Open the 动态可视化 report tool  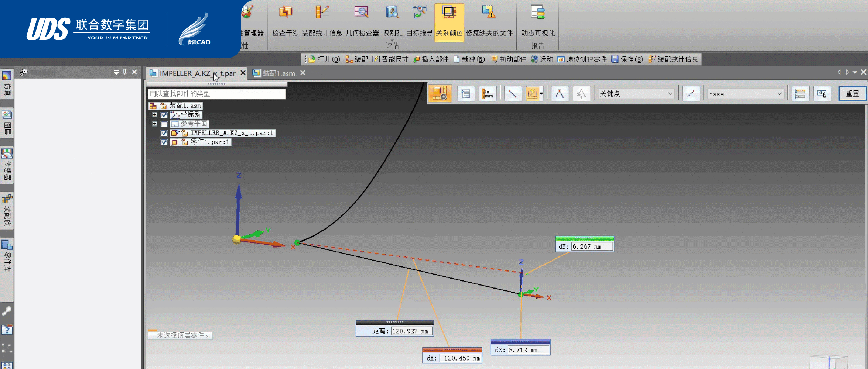[x=538, y=21]
